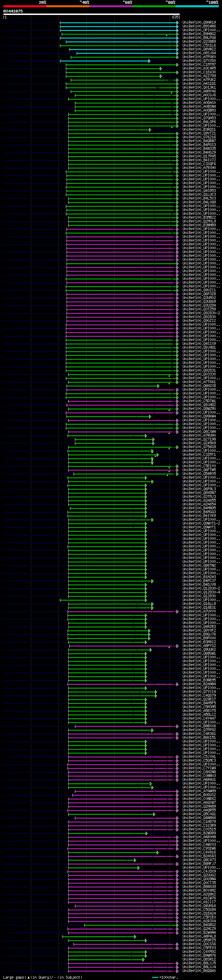Select the UniRef100_A7TK61 label
Image resolution: width=222 pixels, height=980 pixels.
tap(199, 382)
